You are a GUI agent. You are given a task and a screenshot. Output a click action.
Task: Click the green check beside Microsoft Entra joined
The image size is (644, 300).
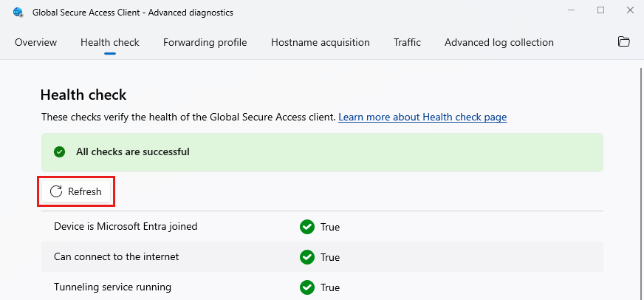[307, 227]
